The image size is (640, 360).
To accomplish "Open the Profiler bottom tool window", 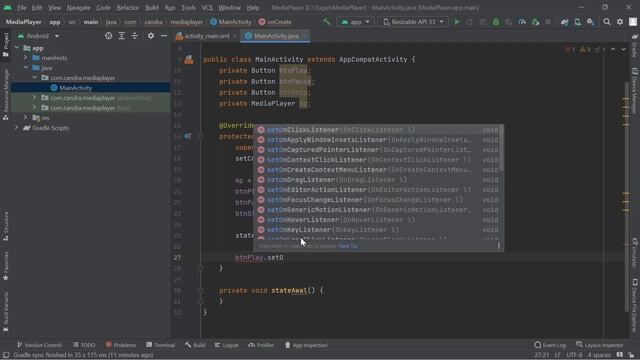I will coord(261,345).
